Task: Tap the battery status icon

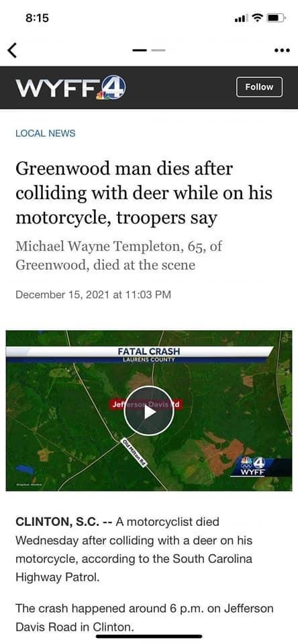Action: pos(275,17)
